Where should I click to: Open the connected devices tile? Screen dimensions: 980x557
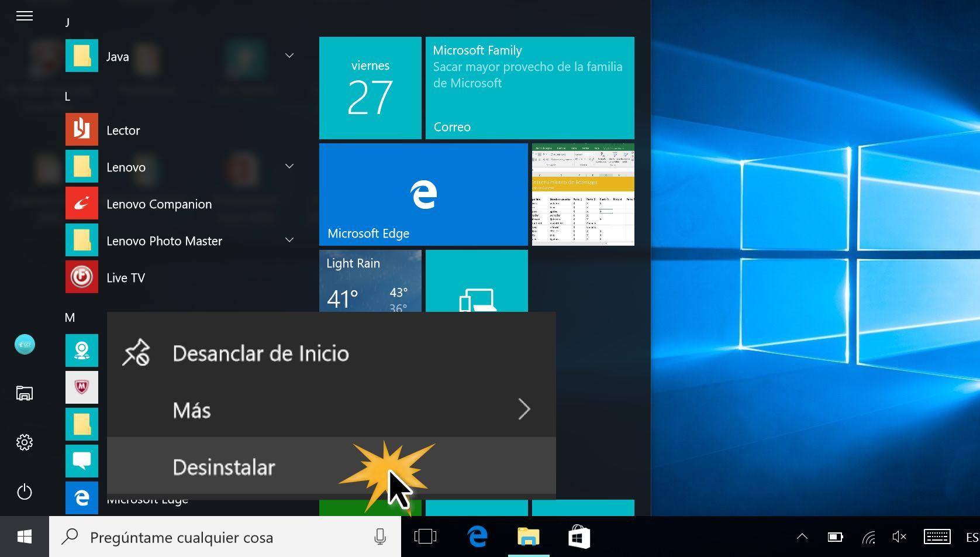pyautogui.click(x=477, y=281)
